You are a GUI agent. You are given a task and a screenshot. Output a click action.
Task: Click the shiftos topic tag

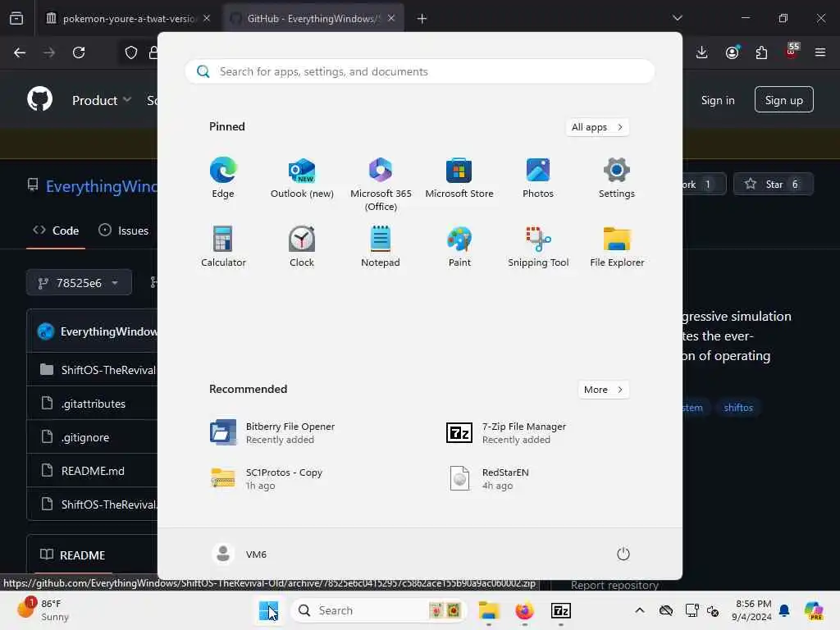738,408
